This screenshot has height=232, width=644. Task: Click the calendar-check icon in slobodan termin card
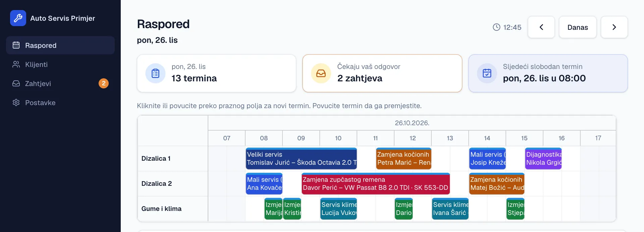pyautogui.click(x=487, y=73)
